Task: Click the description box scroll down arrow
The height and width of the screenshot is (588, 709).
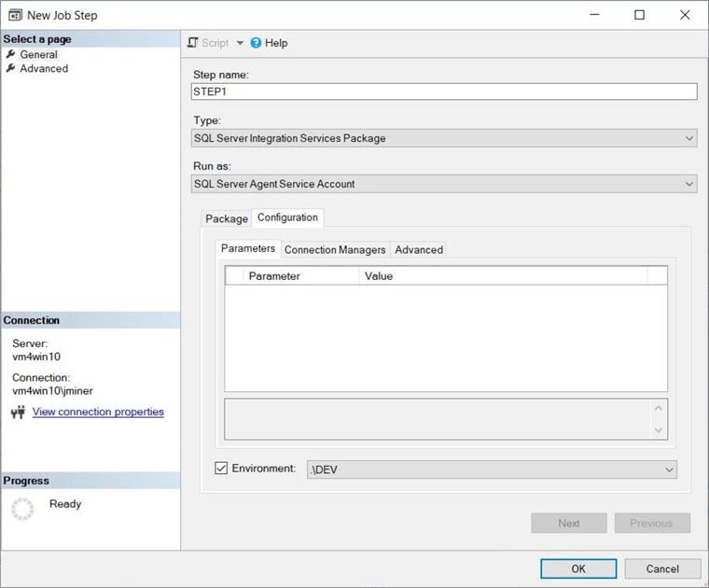Action: tap(660, 430)
